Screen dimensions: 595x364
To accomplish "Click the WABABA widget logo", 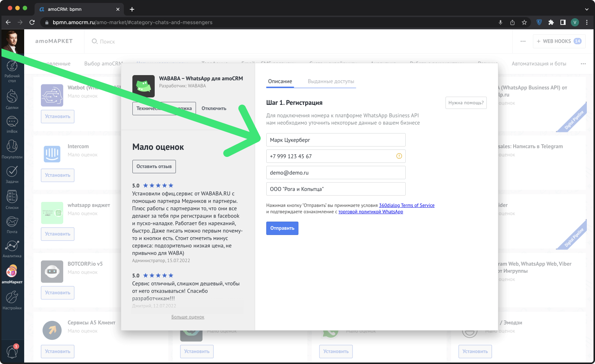I will tap(144, 86).
